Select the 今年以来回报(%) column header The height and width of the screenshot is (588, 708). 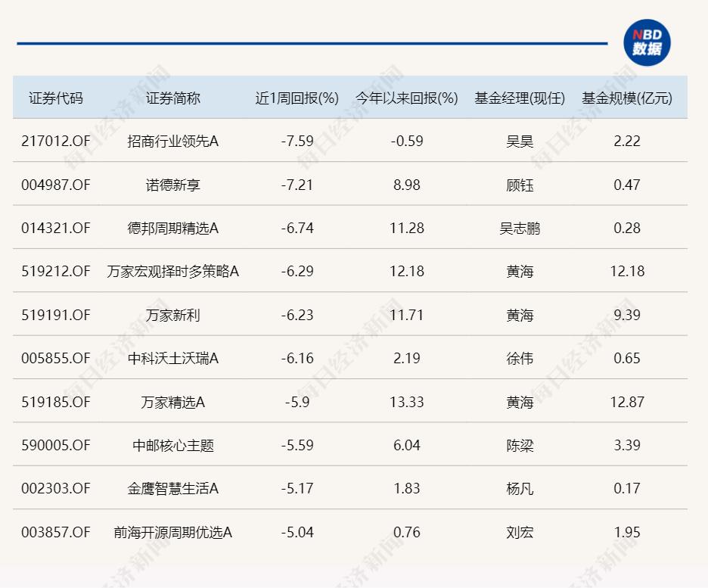407,98
